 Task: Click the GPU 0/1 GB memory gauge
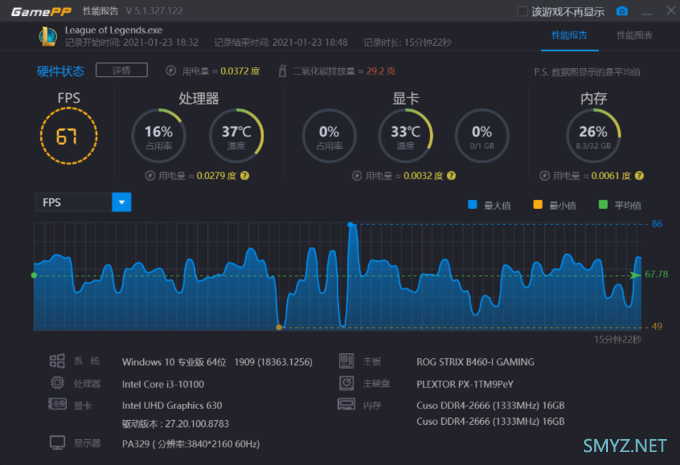(x=482, y=136)
